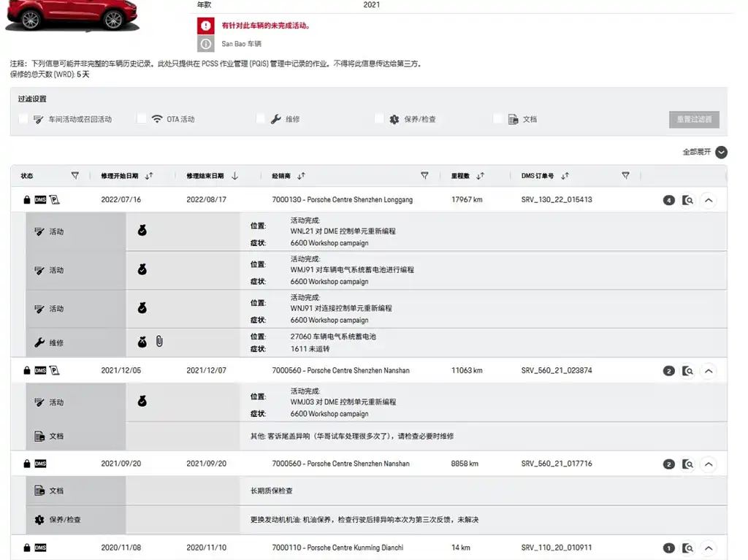
Task: Expand all records with 全部展开 chevron
Action: [x=721, y=152]
